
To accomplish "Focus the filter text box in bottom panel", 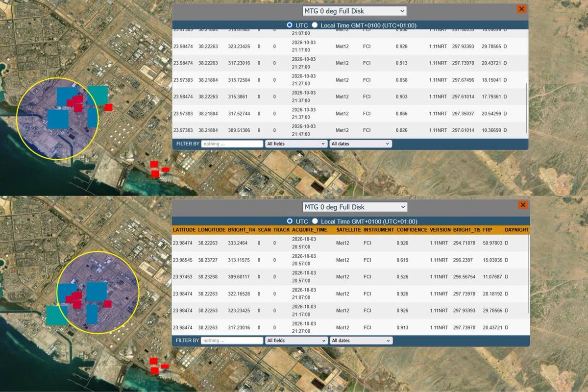I will [x=232, y=341].
